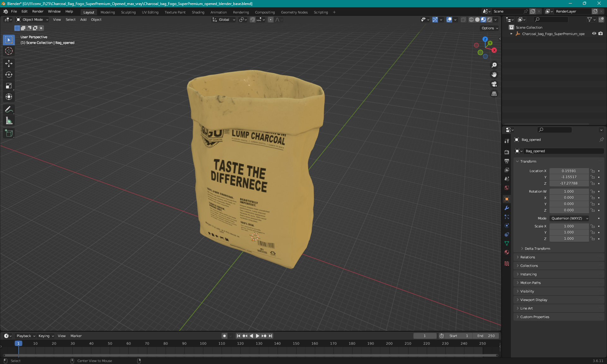Open the Render properties tab
The image size is (607, 364).
pyautogui.click(x=507, y=152)
